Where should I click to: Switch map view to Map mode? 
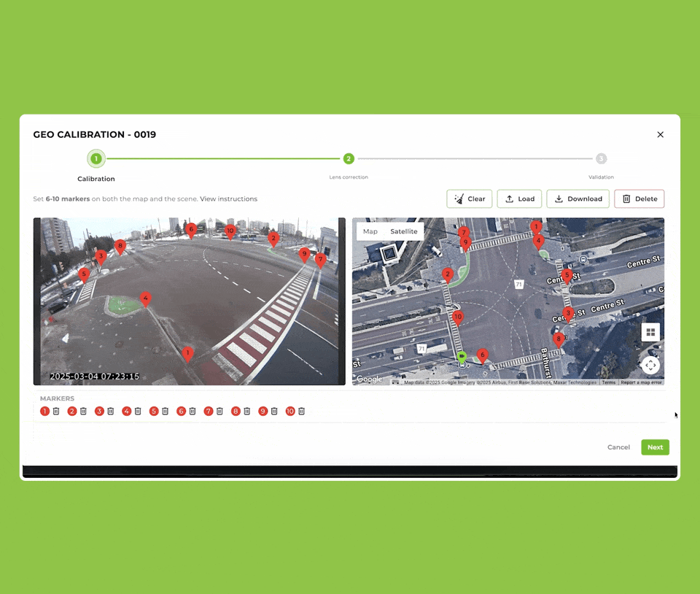coord(370,231)
